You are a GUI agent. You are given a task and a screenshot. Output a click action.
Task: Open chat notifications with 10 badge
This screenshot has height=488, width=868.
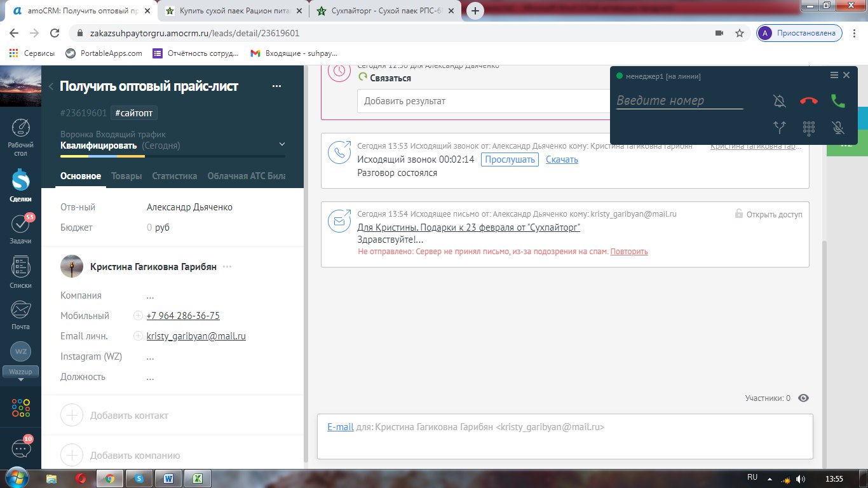(x=21, y=447)
